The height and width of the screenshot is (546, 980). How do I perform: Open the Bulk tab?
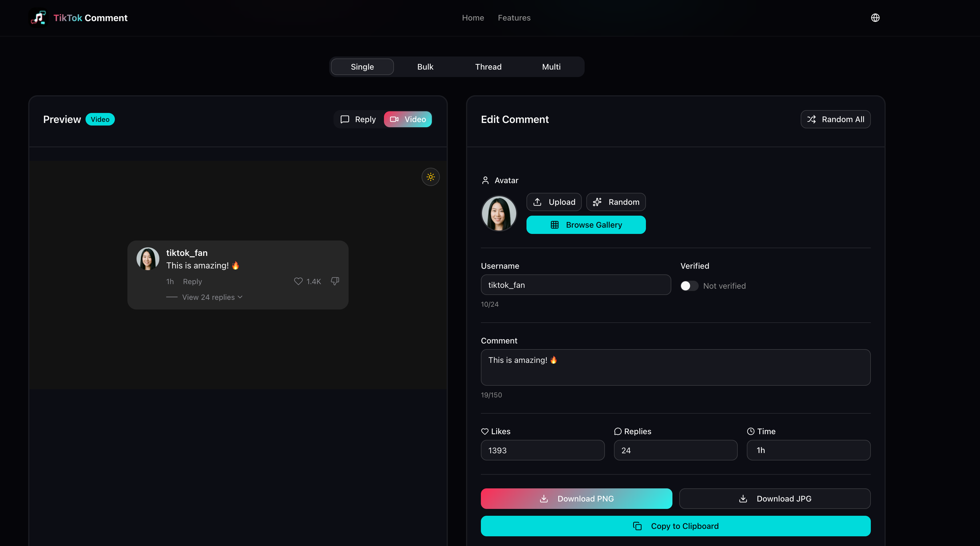(x=425, y=67)
